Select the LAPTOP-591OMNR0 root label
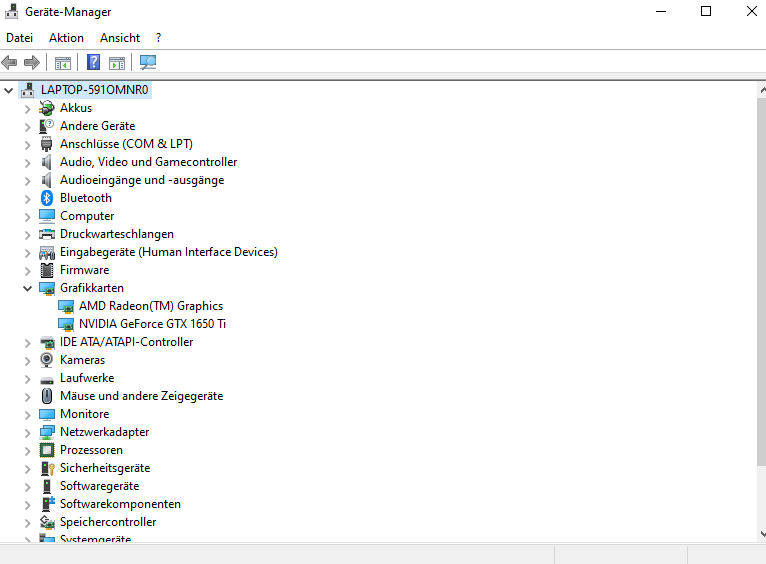 [x=95, y=90]
